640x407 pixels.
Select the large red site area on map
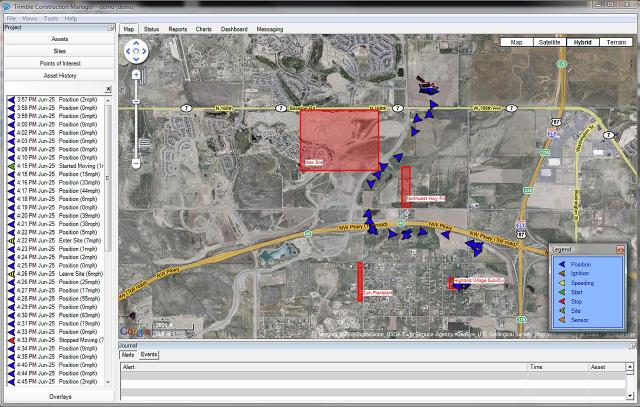(x=340, y=140)
